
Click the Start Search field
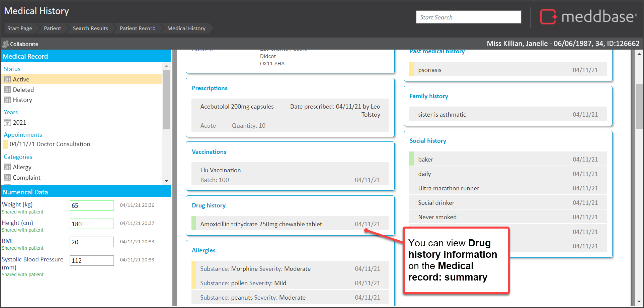[468, 17]
